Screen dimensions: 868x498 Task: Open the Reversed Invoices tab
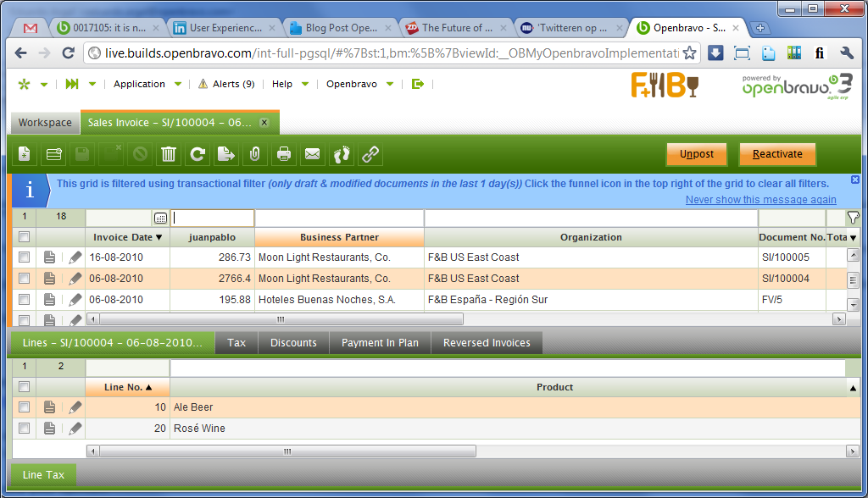[x=487, y=342]
